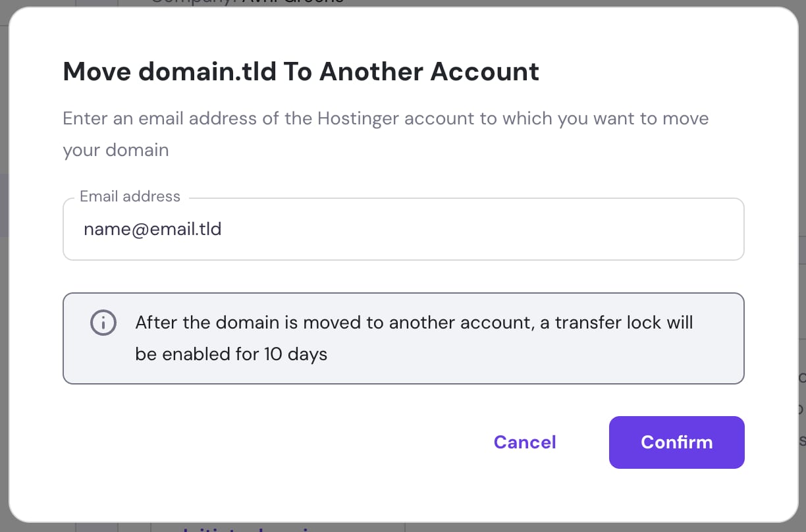
Task: Click empty space right of "10 days" in notice
Action: point(527,354)
